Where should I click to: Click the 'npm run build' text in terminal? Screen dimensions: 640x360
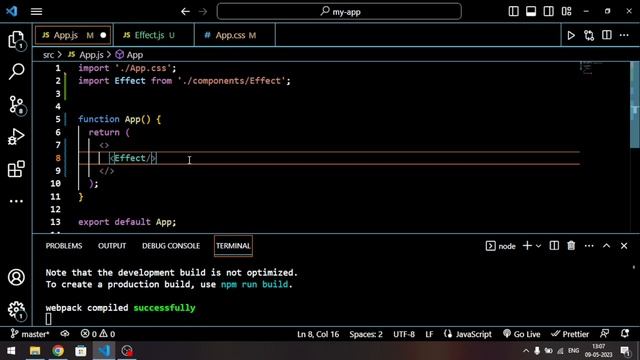[254, 284]
